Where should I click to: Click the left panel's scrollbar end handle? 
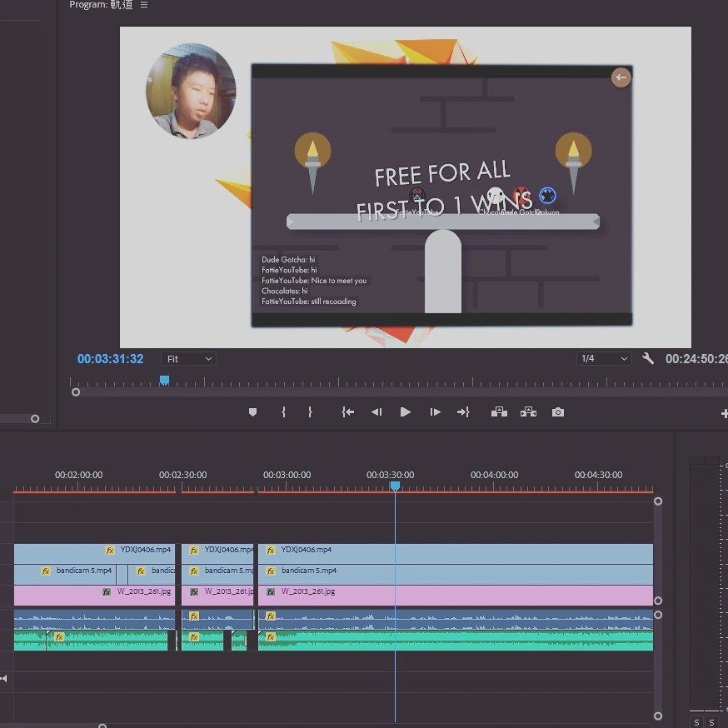(35, 419)
